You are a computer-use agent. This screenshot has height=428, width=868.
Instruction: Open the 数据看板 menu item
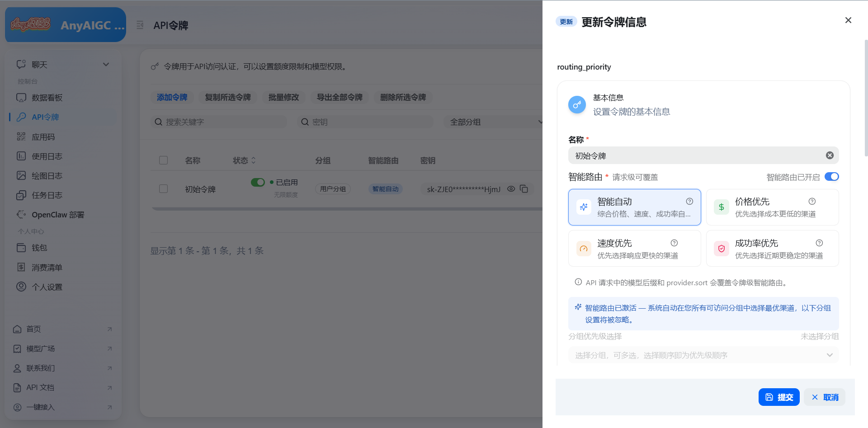pos(62,98)
